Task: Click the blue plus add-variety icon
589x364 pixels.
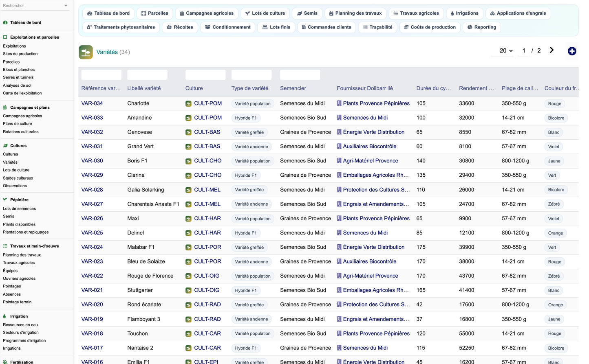Action: [572, 51]
